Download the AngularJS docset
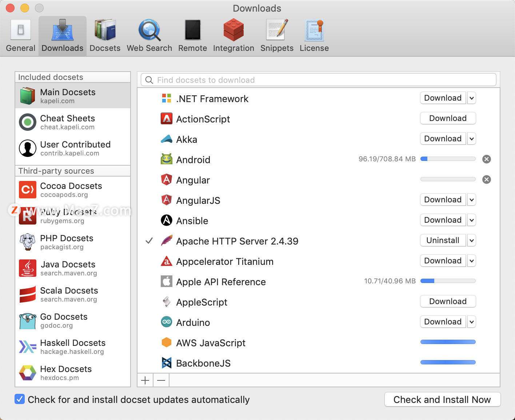The width and height of the screenshot is (515, 420). click(x=443, y=200)
